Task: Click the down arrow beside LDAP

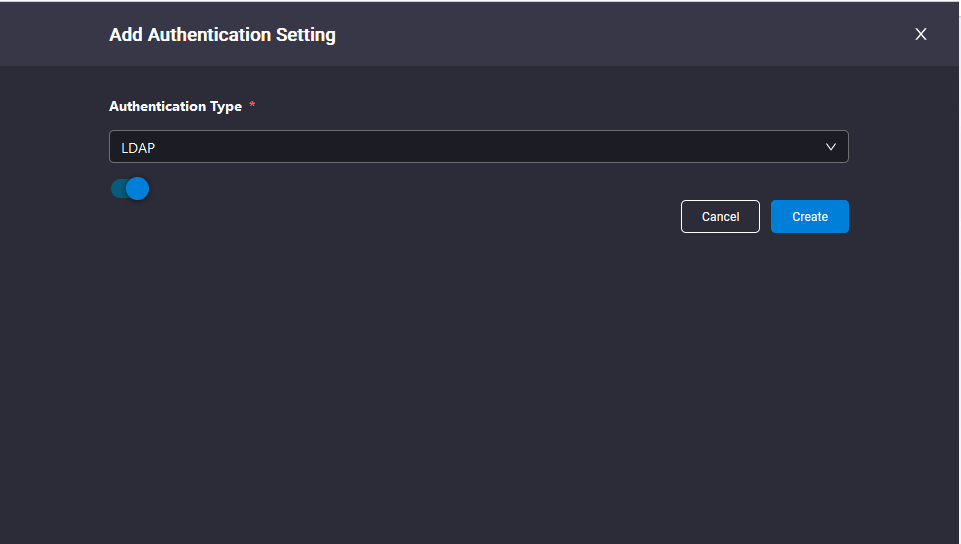Action: (830, 147)
